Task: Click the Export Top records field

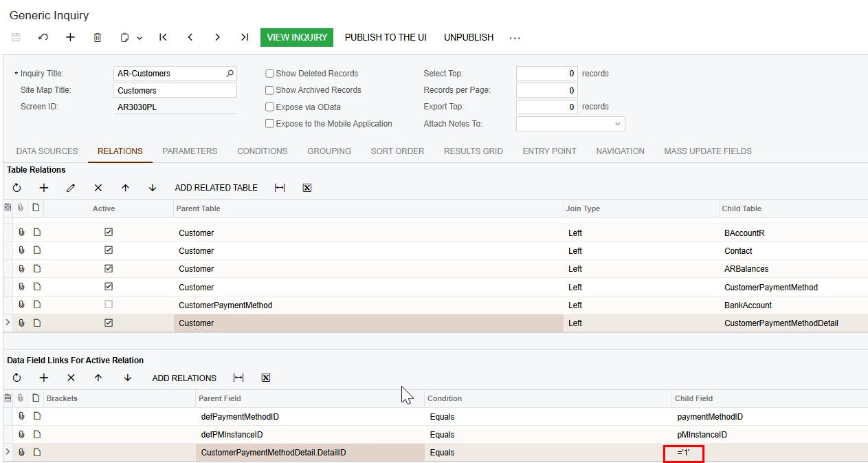Action: pos(547,107)
